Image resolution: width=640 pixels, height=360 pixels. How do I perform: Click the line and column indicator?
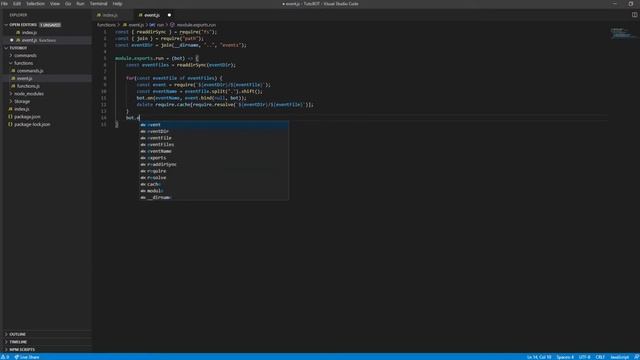[x=539, y=357]
